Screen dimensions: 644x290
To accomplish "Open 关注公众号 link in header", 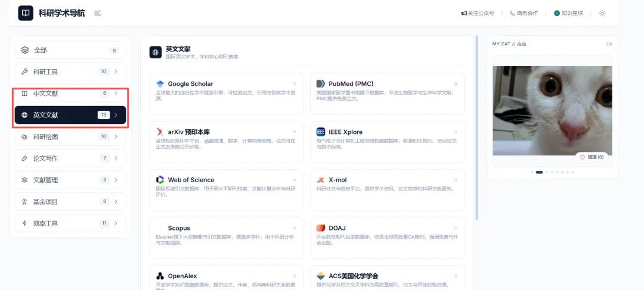I will [477, 13].
